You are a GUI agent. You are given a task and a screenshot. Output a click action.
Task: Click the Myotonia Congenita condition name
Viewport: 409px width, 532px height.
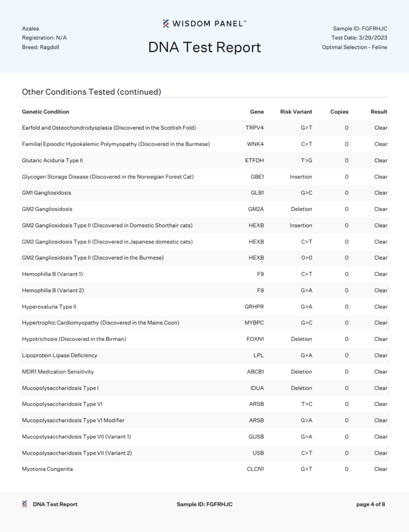[47, 469]
